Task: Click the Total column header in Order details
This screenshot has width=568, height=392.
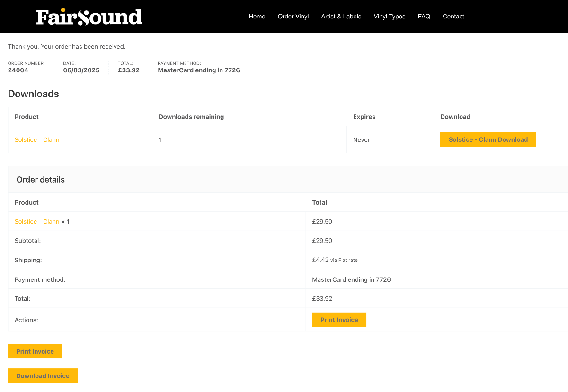Action: coord(319,202)
